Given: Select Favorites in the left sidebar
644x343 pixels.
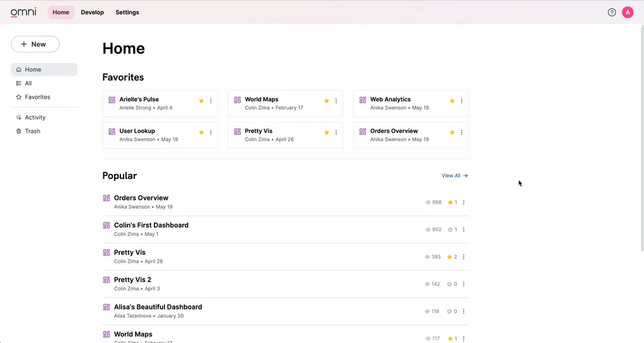Looking at the screenshot, I should [37, 97].
